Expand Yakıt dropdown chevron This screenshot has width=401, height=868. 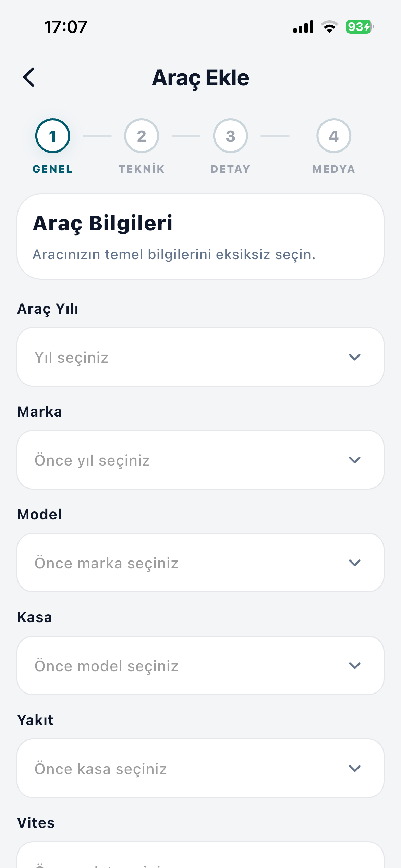pyautogui.click(x=355, y=768)
